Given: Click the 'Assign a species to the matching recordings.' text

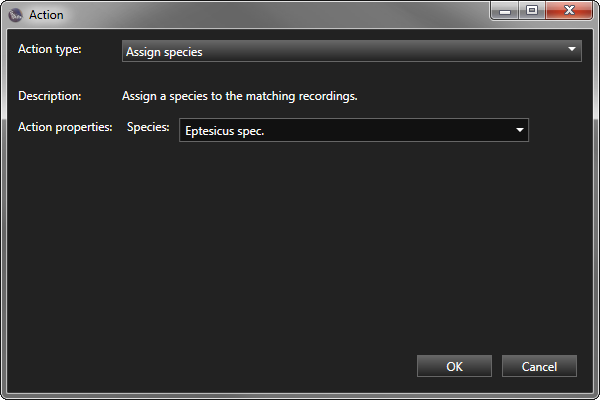Looking at the screenshot, I should tap(240, 96).
